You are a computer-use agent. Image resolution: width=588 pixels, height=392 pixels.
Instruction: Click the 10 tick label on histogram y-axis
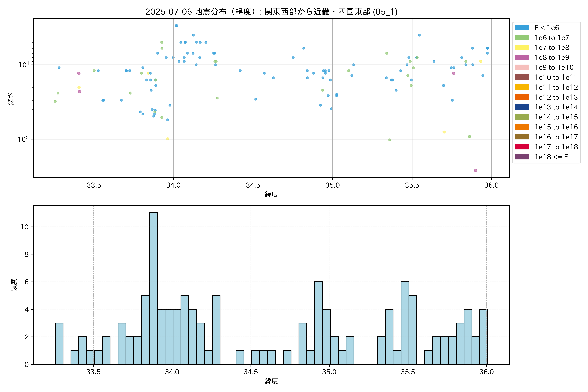tap(25, 227)
